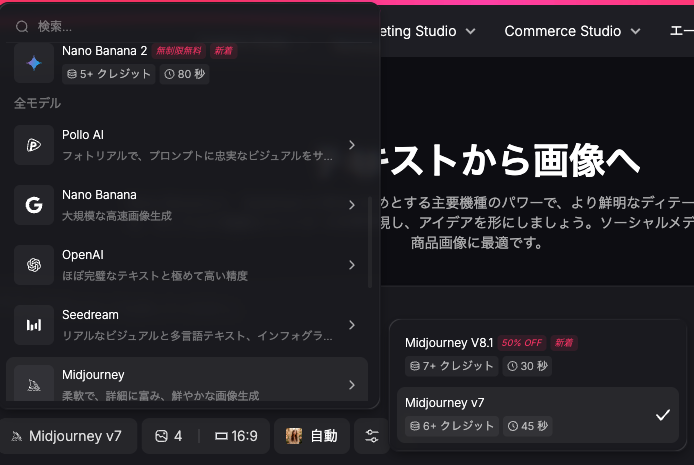The height and width of the screenshot is (465, 694).
Task: Open the Commerce Studio dropdown menu
Action: pos(572,31)
